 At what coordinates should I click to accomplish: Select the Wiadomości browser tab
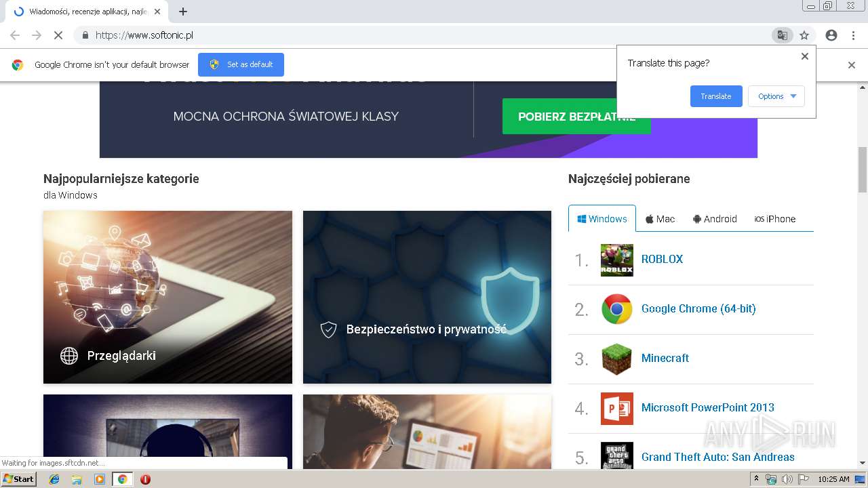87,12
